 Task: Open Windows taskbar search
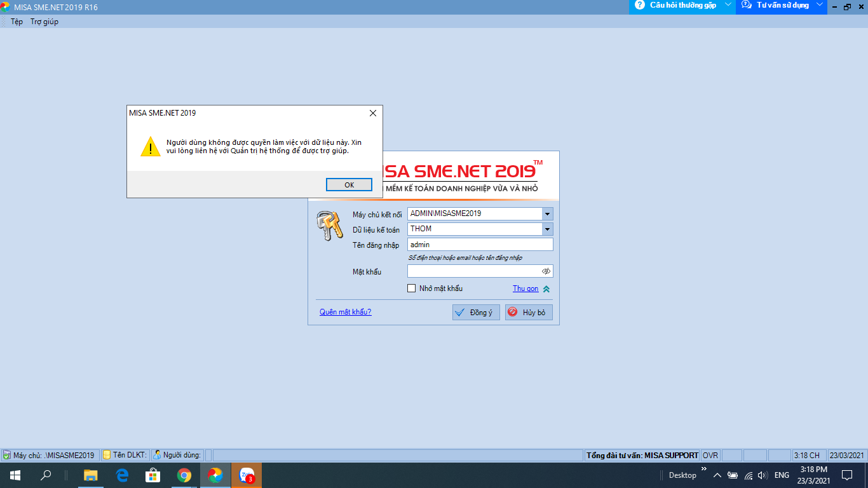tap(46, 475)
